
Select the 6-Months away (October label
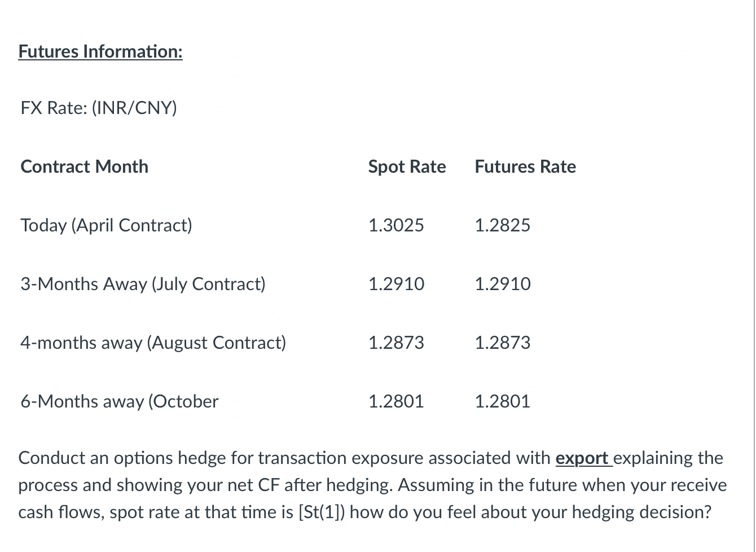click(x=120, y=401)
